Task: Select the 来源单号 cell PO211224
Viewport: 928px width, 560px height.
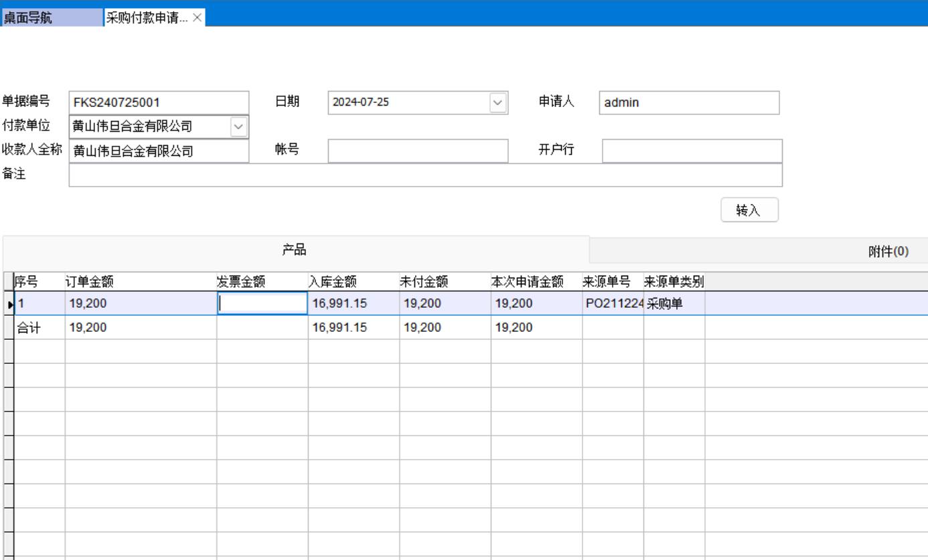Action: (613, 304)
